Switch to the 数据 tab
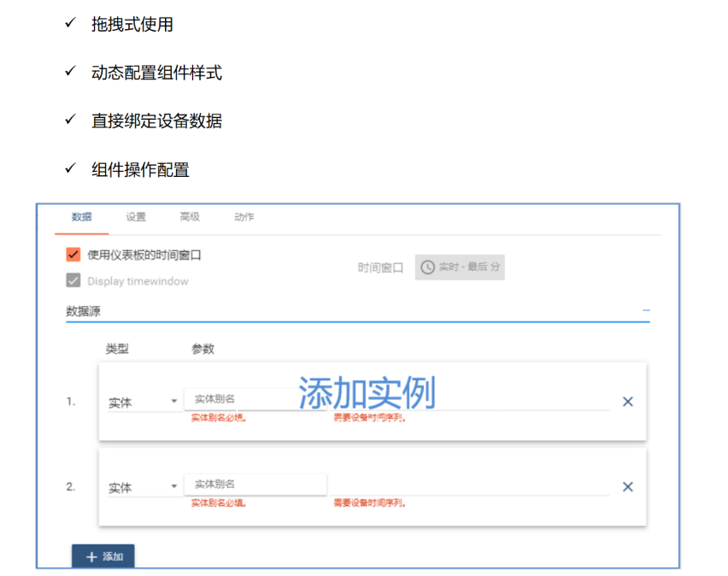 click(x=82, y=217)
